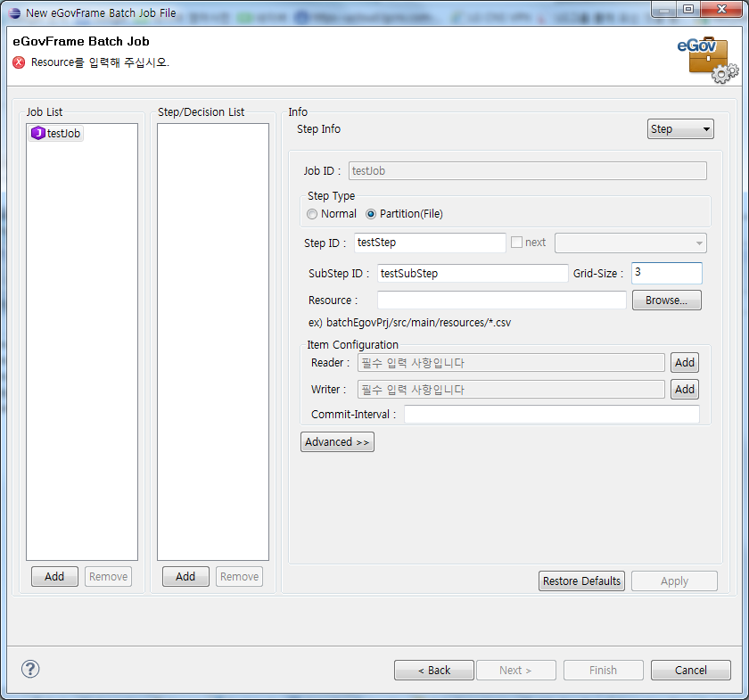The image size is (749, 700).
Task: Click the SubStep ID input field
Action: [x=473, y=273]
